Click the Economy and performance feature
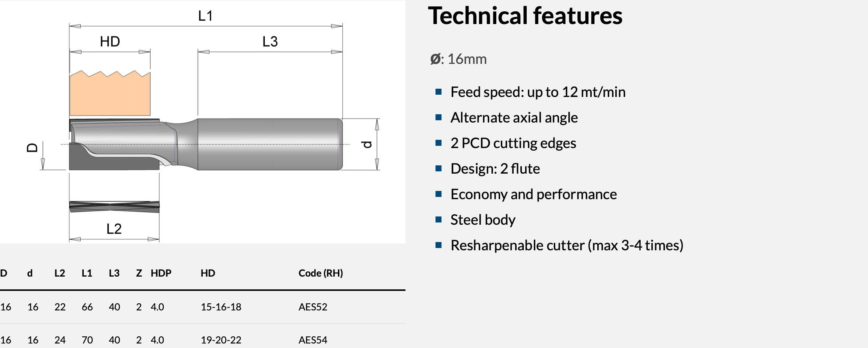868x348 pixels. [533, 194]
